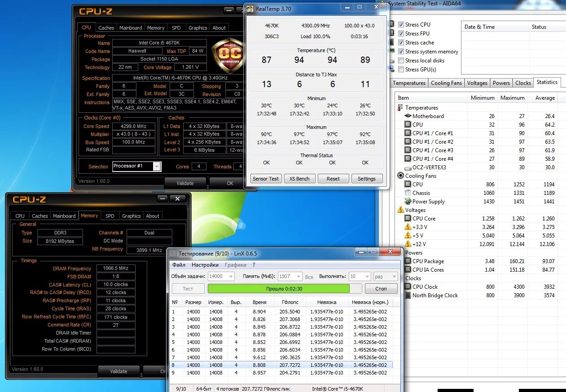Click the RealTemp 3.70 title bar icon
This screenshot has height=392, width=566.
coord(250,8)
